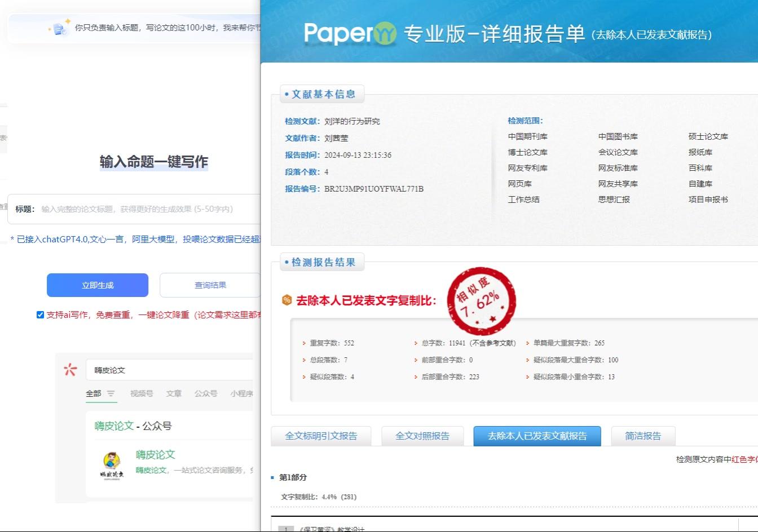This screenshot has width=758, height=532.
Task: Toggle the 支持ai写作 checkbox
Action: click(x=41, y=315)
